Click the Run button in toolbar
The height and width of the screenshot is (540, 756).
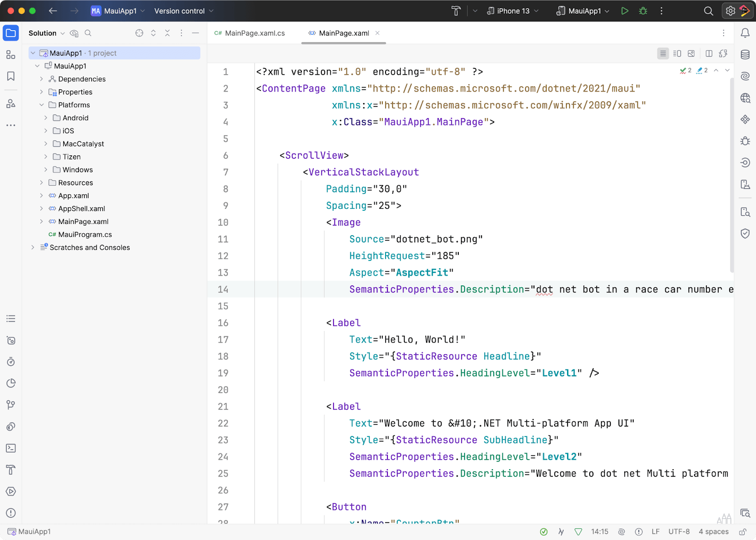625,11
